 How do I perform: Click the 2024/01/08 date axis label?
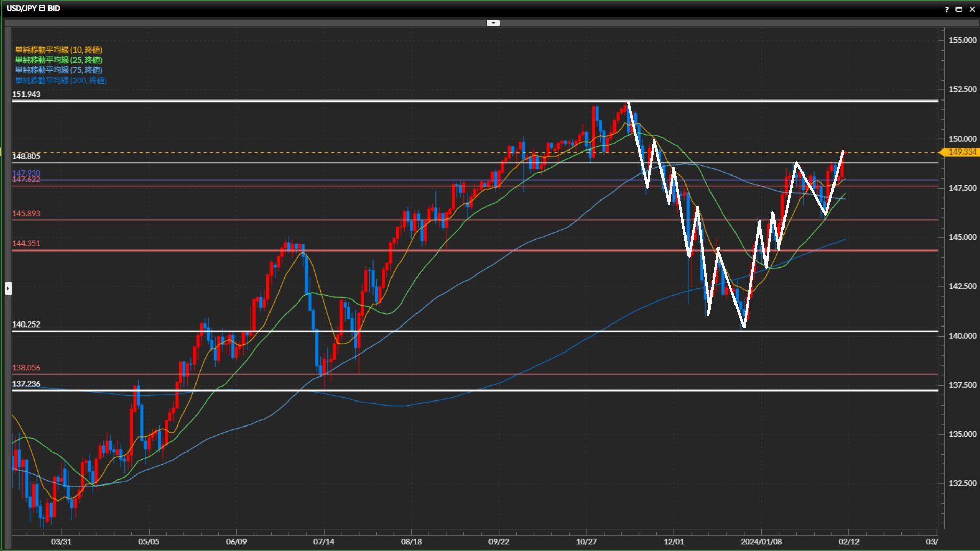pyautogui.click(x=761, y=542)
